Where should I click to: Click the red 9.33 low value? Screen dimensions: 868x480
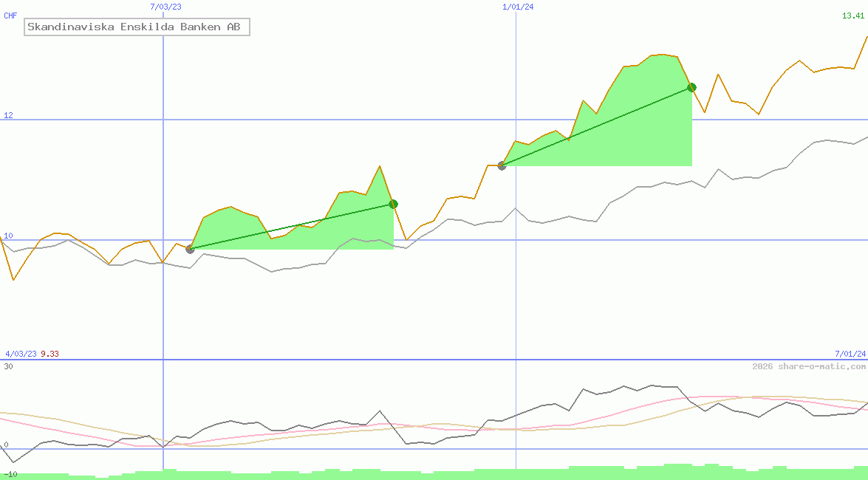pyautogui.click(x=49, y=354)
